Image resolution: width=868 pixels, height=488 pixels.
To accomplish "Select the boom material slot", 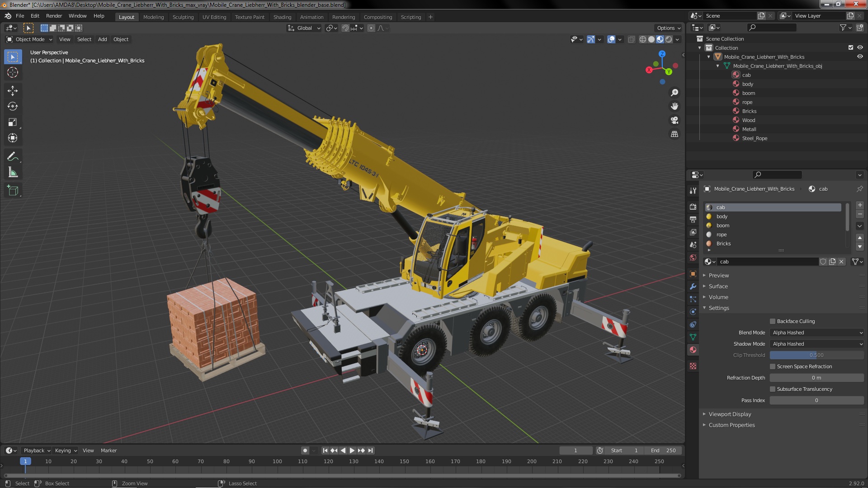I will click(x=773, y=225).
